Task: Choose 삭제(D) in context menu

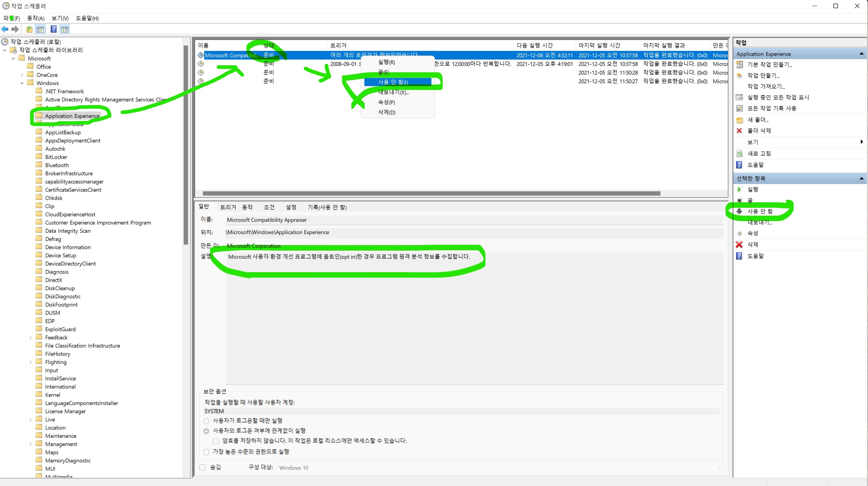Action: 398,112
